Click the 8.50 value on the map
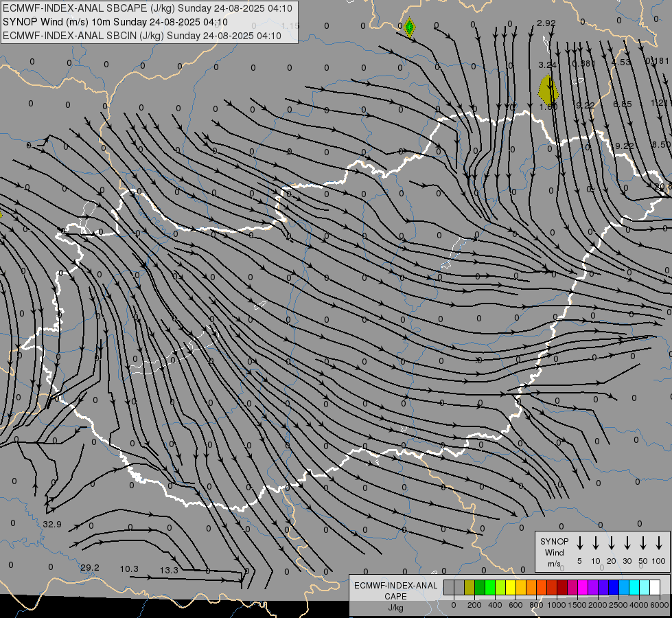 [x=661, y=144]
